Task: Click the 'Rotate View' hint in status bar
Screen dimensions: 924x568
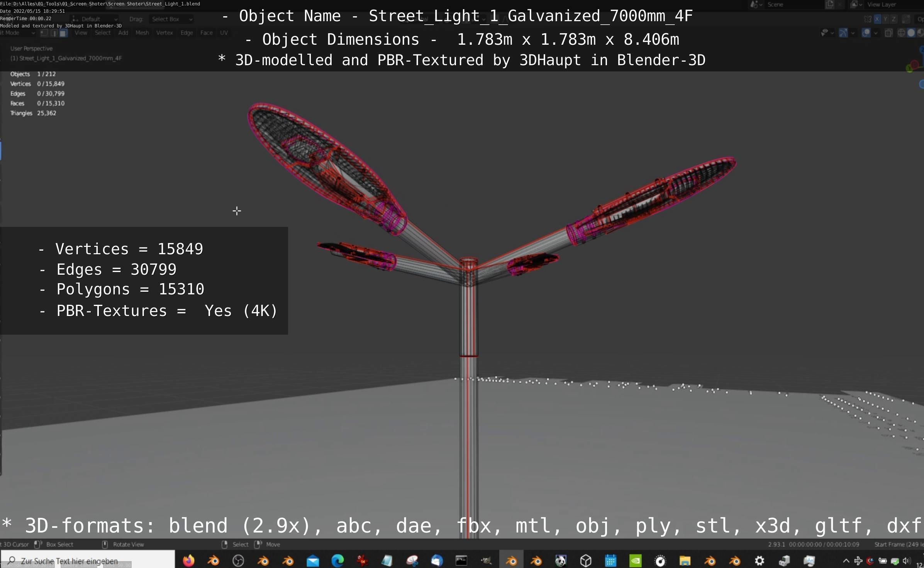Action: point(128,544)
